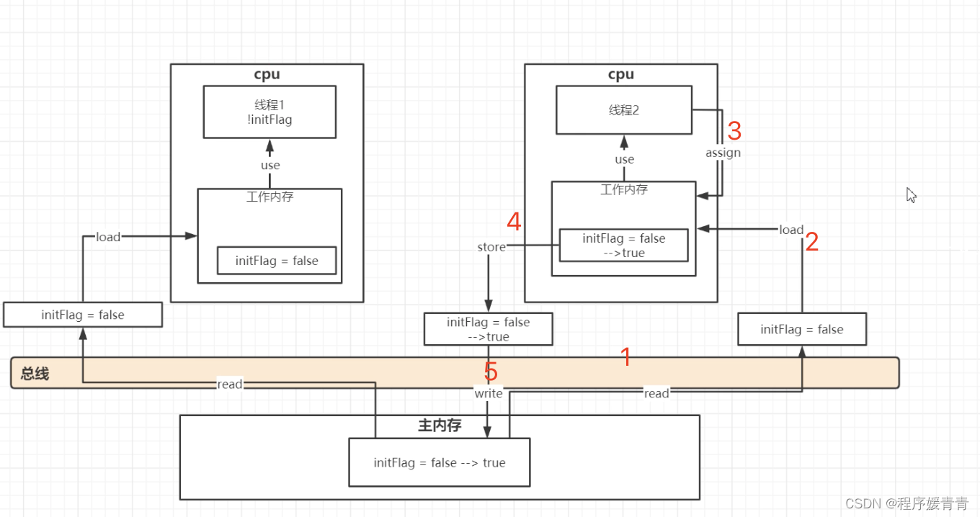Image resolution: width=980 pixels, height=517 pixels.
Task: Click the right-side initFlag = false box
Action: (x=802, y=329)
